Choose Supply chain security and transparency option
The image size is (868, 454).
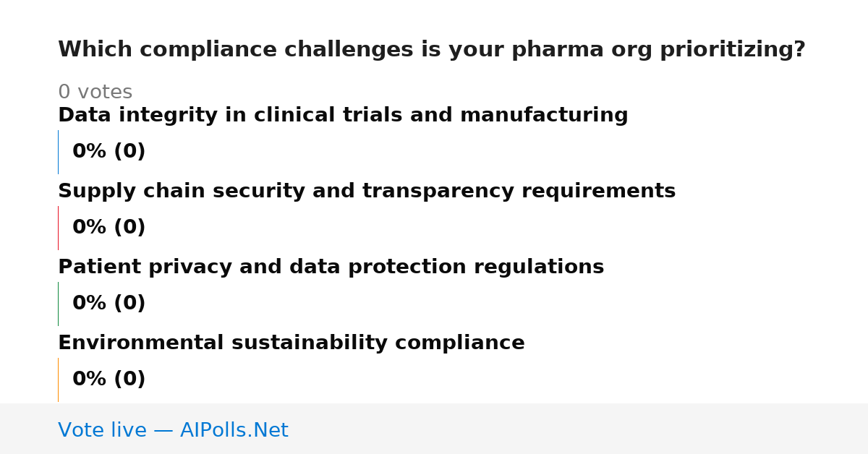pos(367,192)
